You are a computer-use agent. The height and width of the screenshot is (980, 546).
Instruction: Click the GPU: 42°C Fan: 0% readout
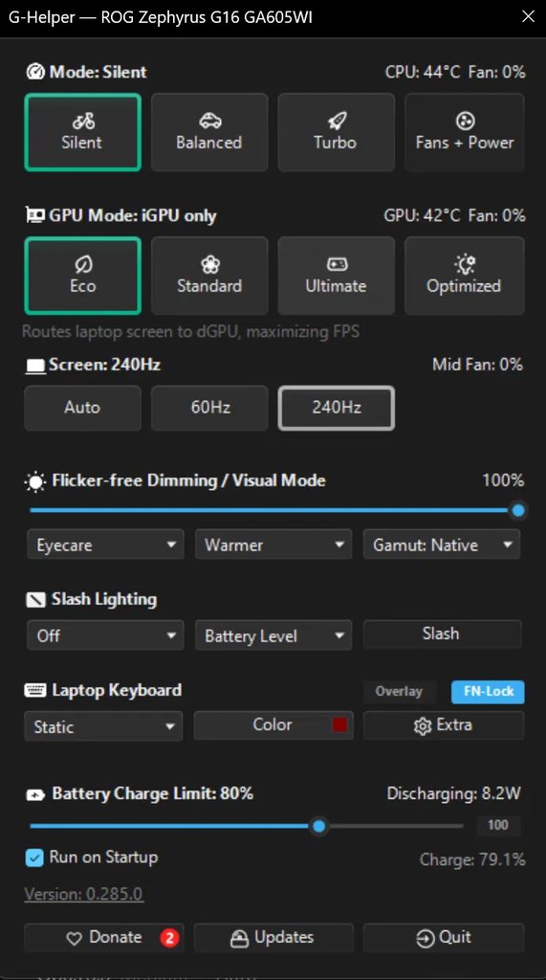(x=455, y=215)
